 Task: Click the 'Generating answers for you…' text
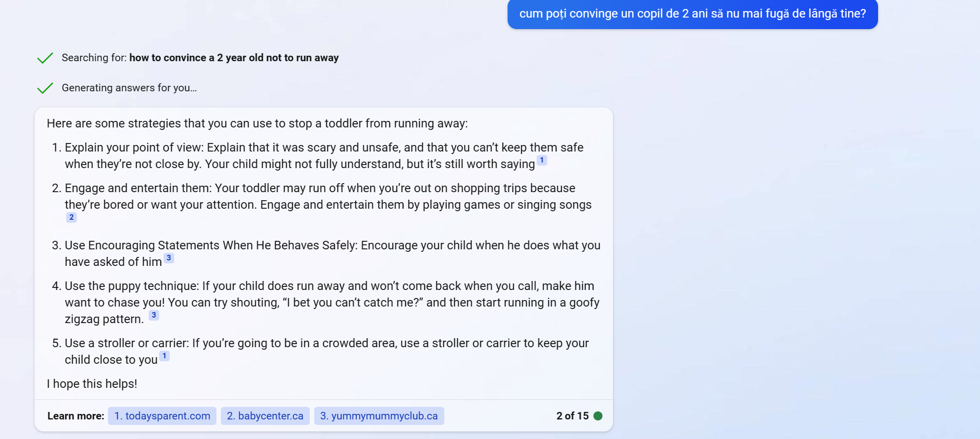click(x=129, y=88)
